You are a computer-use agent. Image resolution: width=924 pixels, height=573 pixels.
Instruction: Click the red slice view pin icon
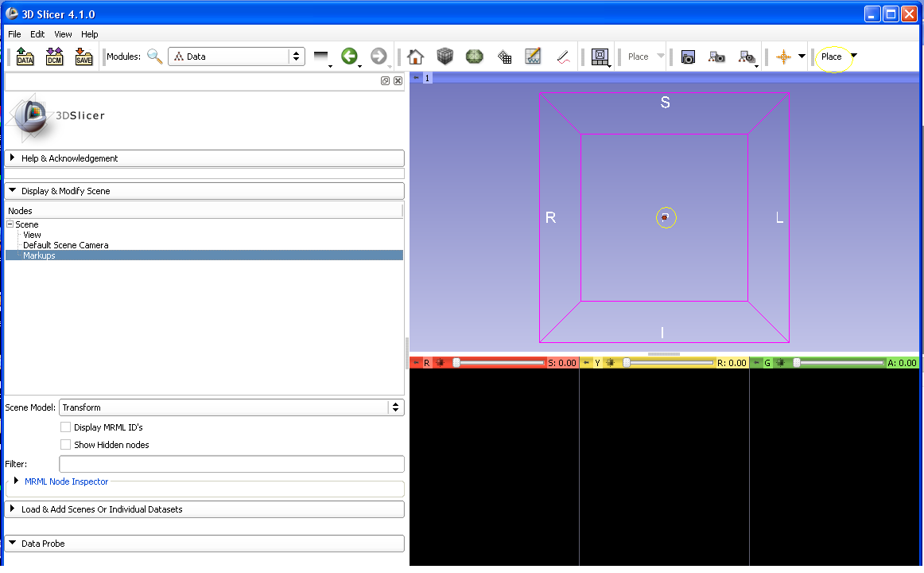point(416,363)
